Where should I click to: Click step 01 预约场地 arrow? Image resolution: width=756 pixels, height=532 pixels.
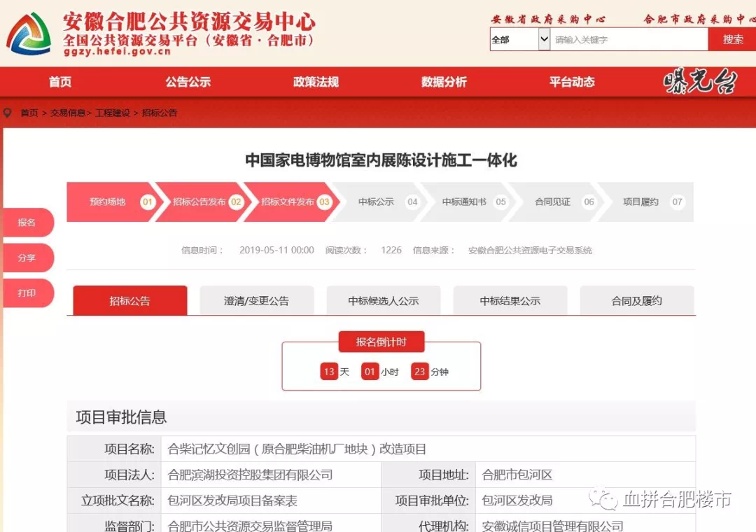pos(111,202)
